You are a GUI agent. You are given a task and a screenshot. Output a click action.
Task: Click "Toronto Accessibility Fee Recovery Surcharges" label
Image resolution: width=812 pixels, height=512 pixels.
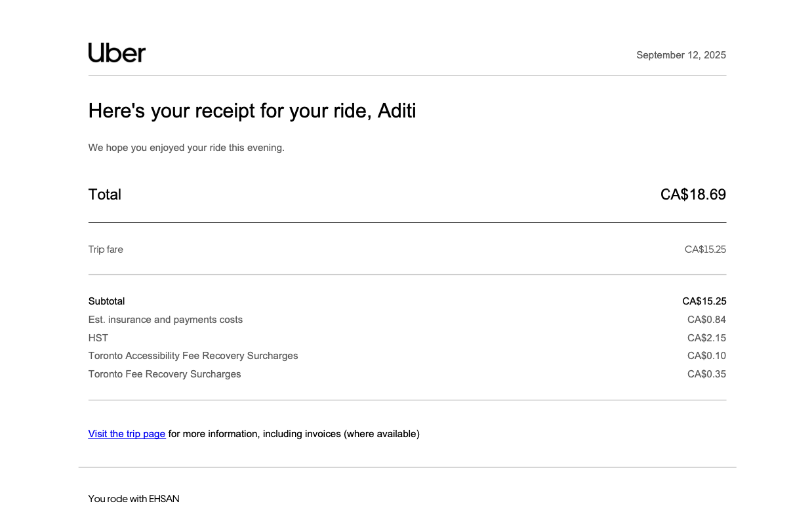pyautogui.click(x=193, y=356)
